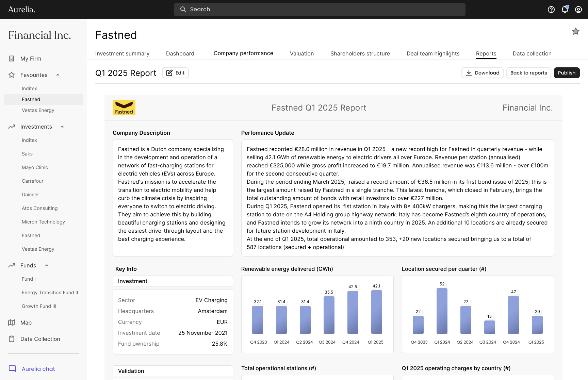Click the Aurelia logo in the top bar

(22, 10)
